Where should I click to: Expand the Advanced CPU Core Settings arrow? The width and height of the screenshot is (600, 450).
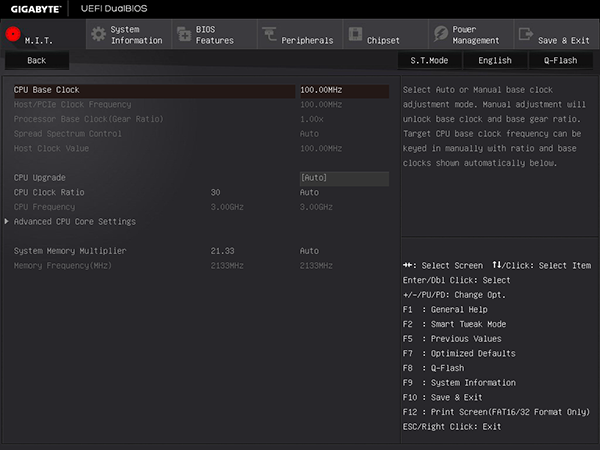point(7,221)
